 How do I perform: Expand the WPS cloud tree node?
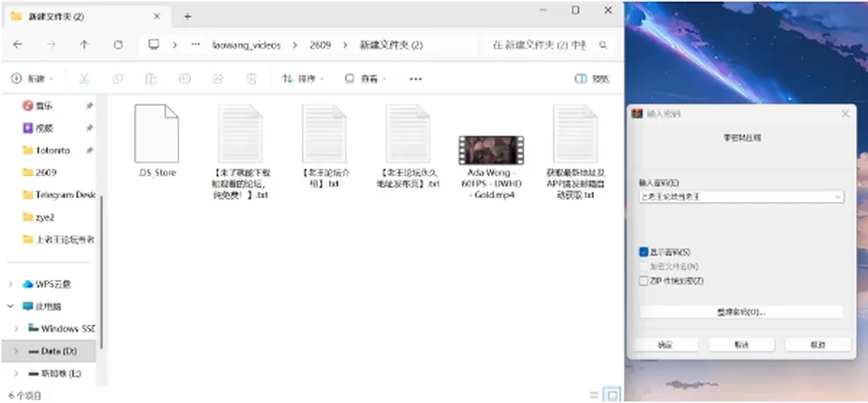tap(11, 284)
